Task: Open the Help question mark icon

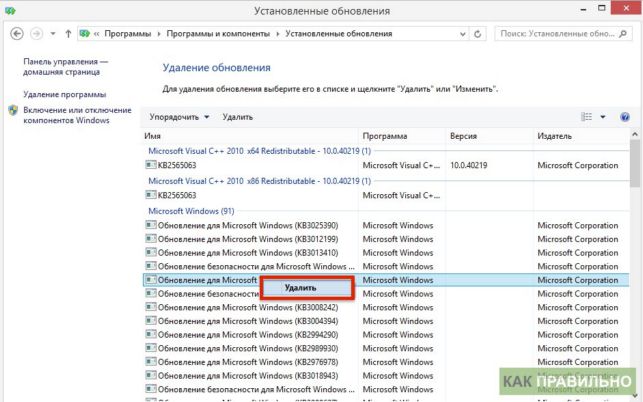Action: pyautogui.click(x=625, y=117)
